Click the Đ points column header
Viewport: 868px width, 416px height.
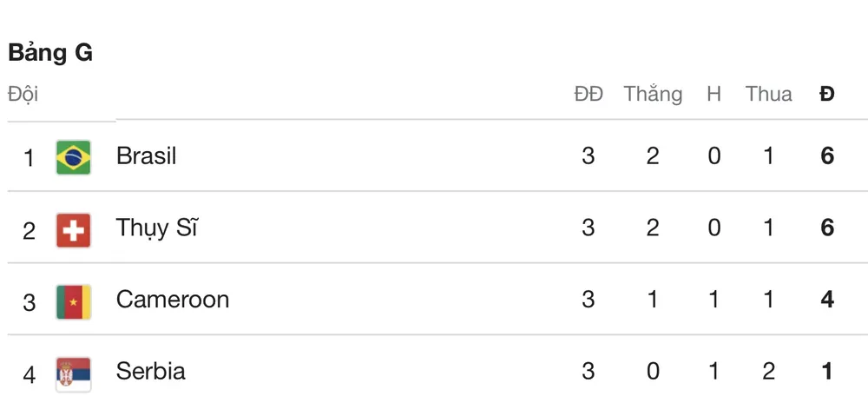[x=826, y=94]
